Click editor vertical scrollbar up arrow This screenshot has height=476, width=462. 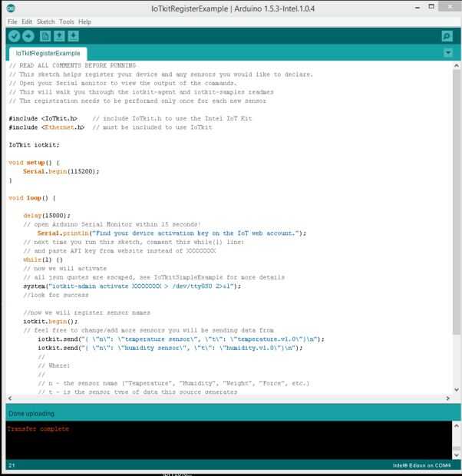pyautogui.click(x=456, y=65)
